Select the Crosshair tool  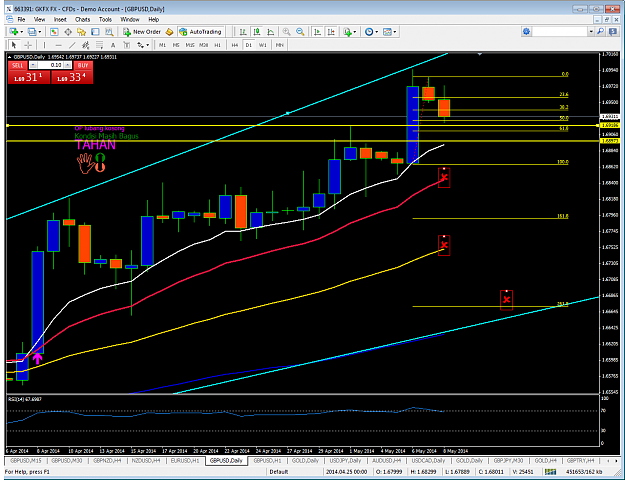28,45
